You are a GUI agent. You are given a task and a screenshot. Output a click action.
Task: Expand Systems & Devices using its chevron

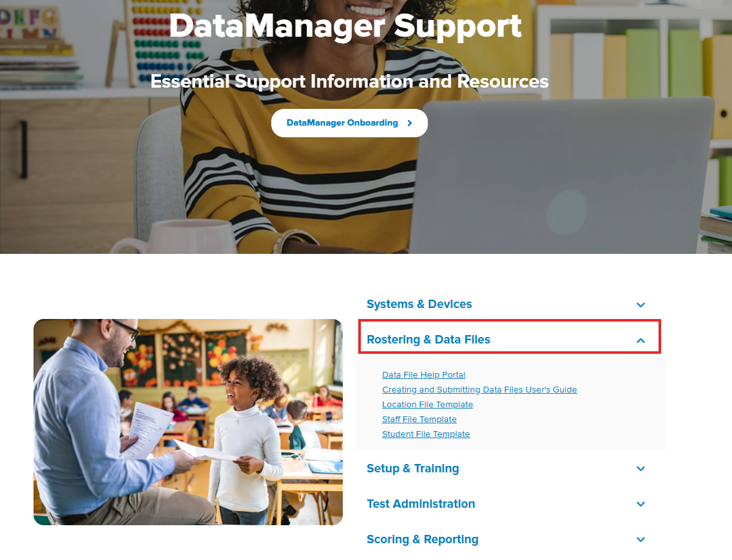pos(640,305)
